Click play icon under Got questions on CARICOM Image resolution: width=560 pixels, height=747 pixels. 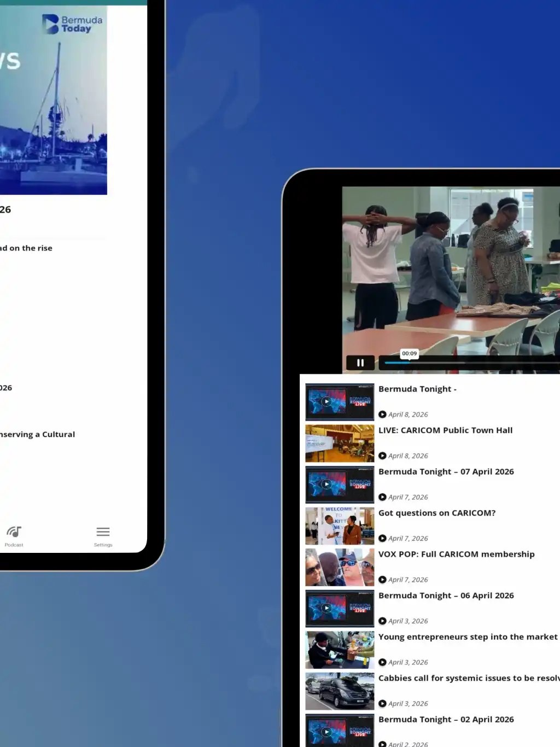coord(382,538)
